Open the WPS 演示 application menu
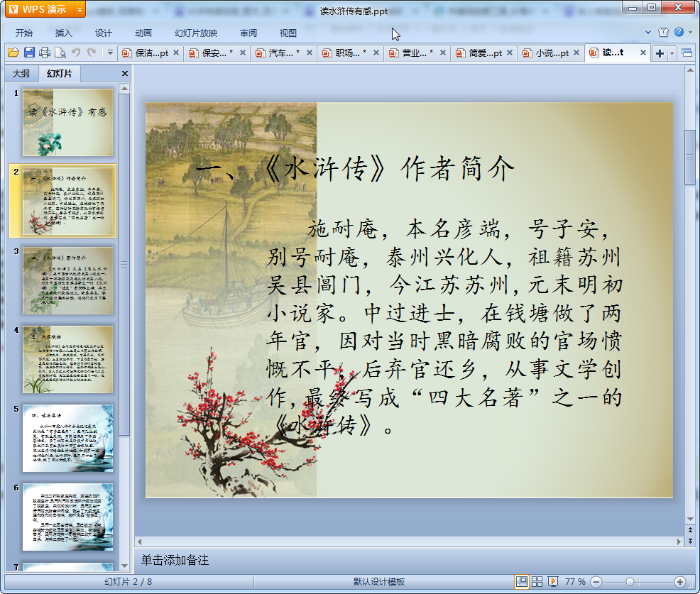 (39, 9)
